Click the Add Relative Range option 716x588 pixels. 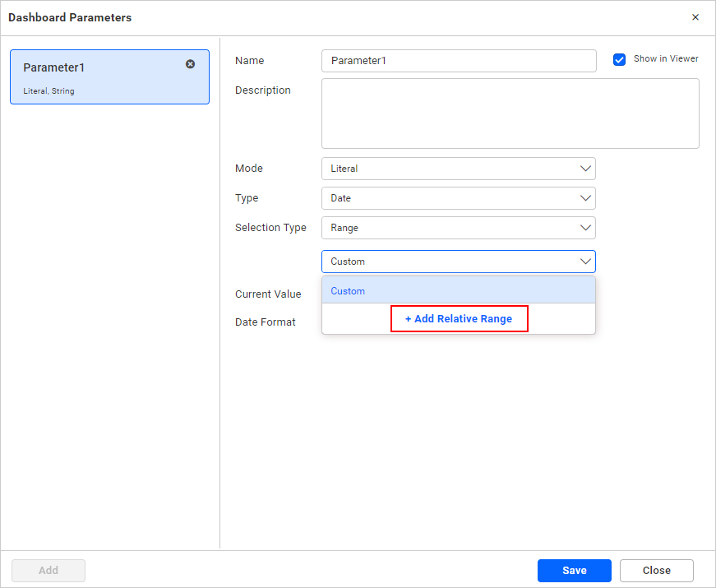click(459, 318)
